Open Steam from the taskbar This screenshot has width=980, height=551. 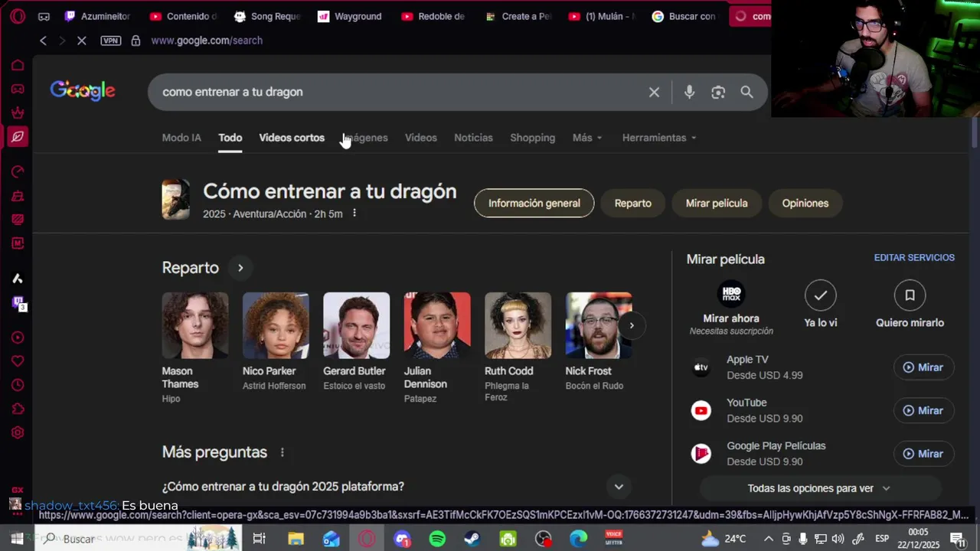coord(472,539)
